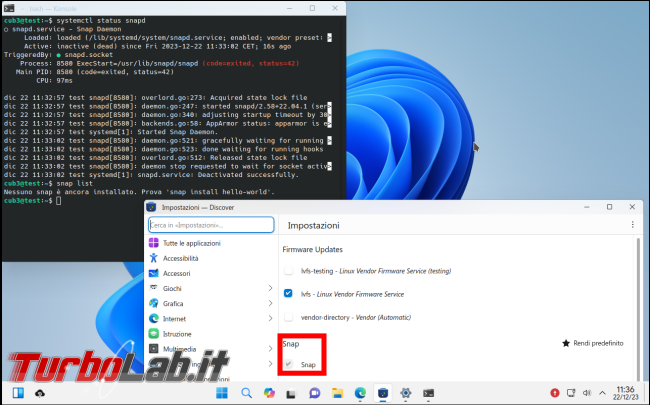
Task: Open system settings gear in taskbar
Action: 406,393
